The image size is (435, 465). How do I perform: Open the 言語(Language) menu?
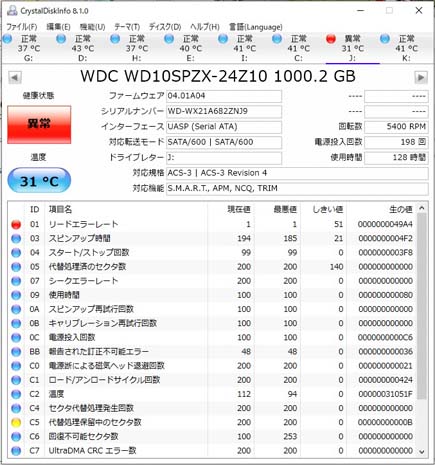256,27
